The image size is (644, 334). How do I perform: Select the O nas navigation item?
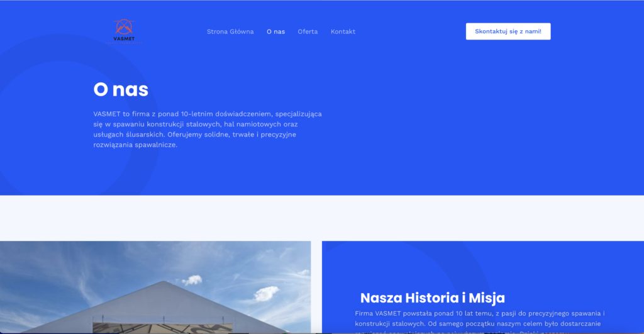click(275, 31)
